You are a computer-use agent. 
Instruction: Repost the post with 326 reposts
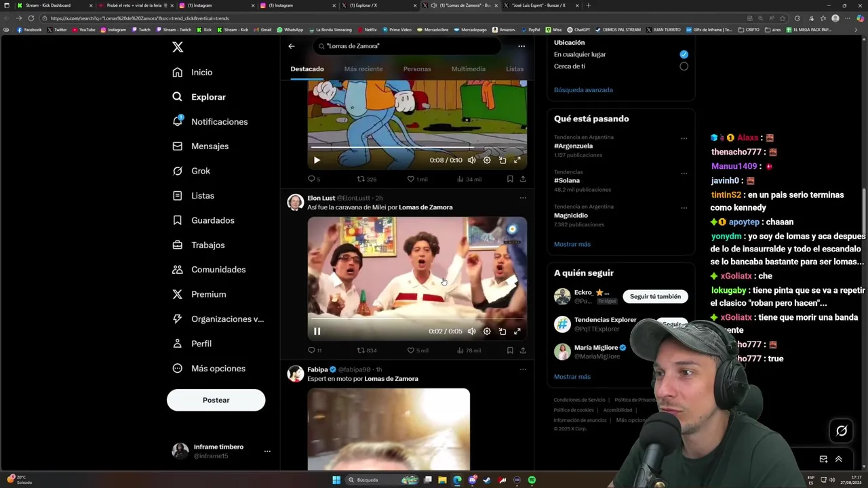(367, 179)
